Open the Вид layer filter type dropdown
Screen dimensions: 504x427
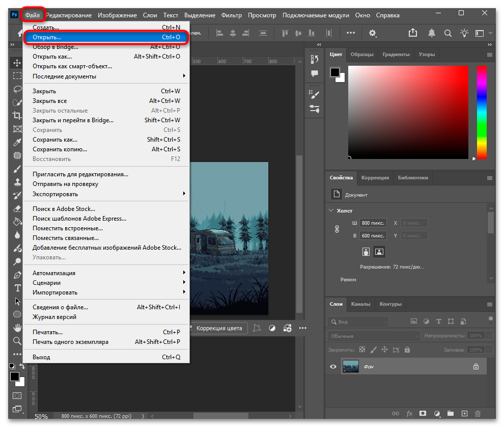click(x=358, y=322)
